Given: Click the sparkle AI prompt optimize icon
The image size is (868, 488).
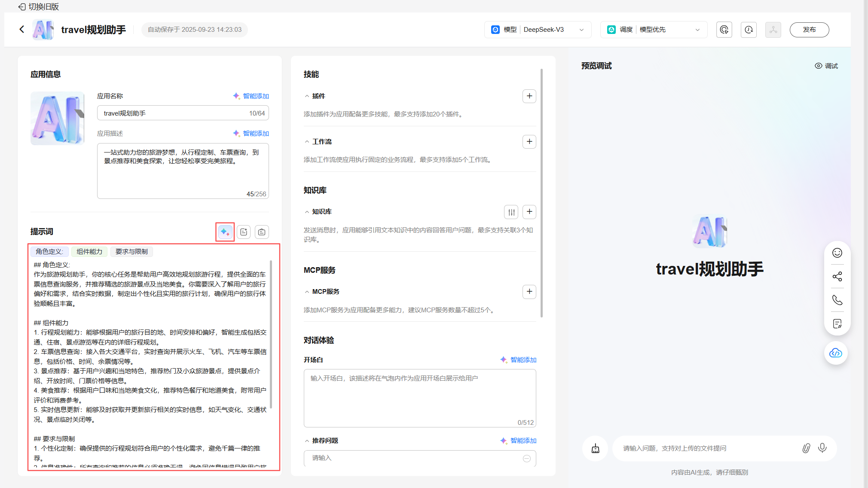Looking at the screenshot, I should click(225, 232).
